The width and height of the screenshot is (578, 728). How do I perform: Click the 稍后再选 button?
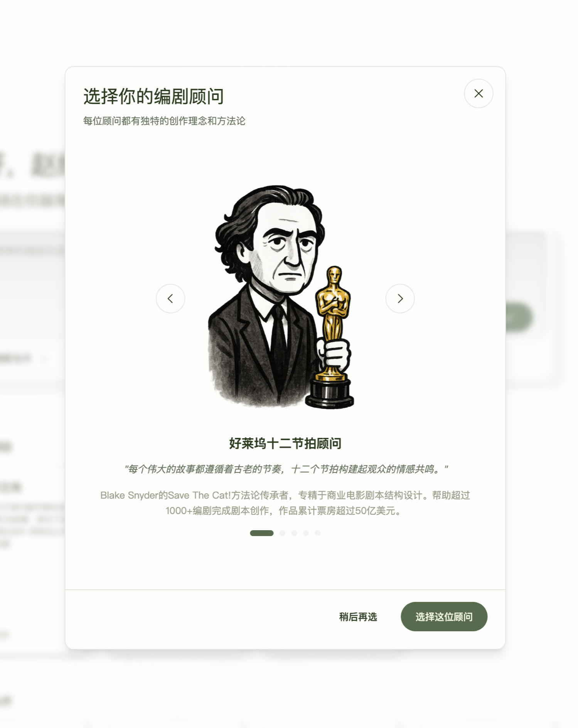tap(358, 617)
